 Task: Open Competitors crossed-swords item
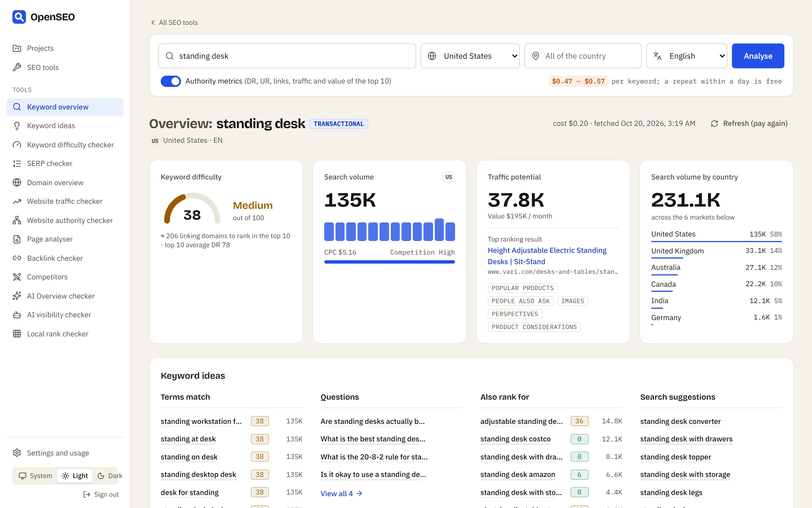pos(65,277)
